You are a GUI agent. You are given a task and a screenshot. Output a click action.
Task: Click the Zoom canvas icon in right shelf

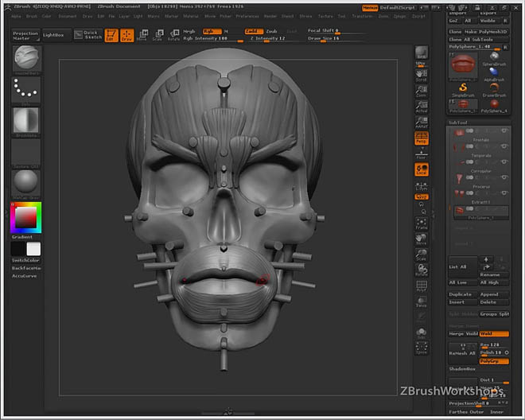coord(422,91)
